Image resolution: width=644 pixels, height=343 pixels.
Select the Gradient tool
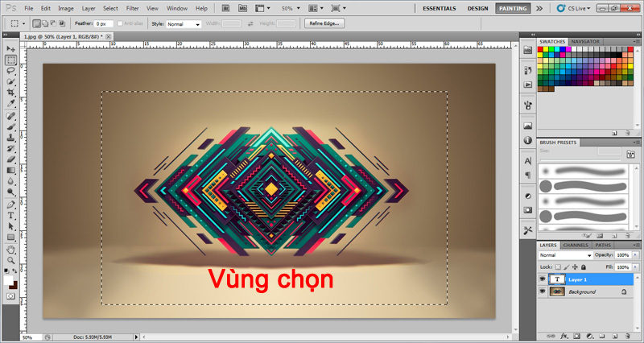(10, 171)
